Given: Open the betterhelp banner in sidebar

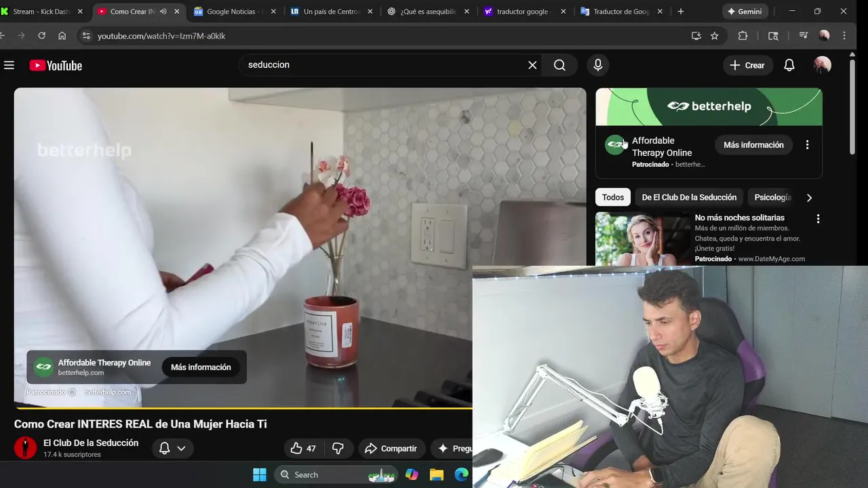Looking at the screenshot, I should click(709, 106).
